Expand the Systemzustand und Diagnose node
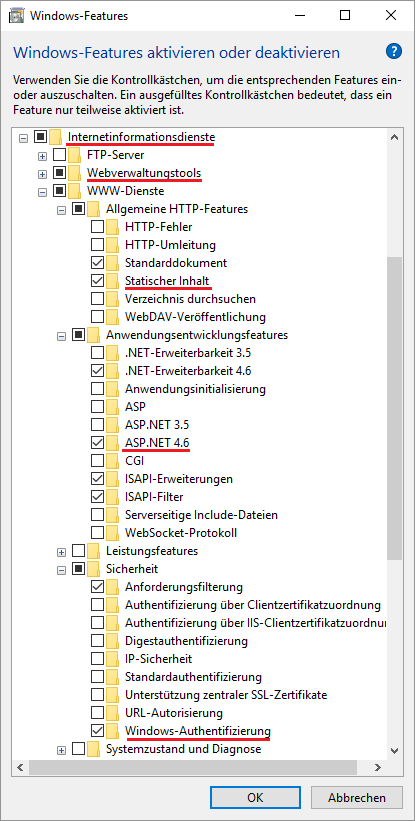This screenshot has height=821, width=416. [x=61, y=750]
